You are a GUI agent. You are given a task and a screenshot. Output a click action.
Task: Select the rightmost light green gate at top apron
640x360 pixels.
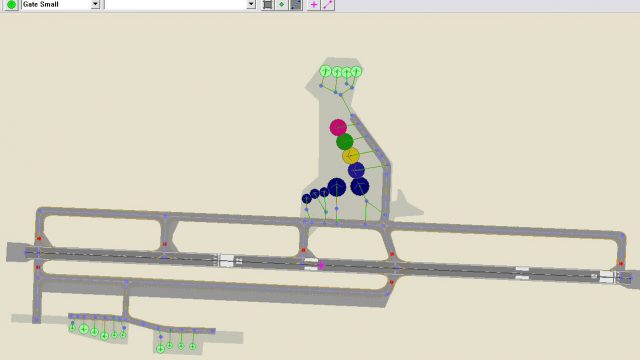[356, 71]
